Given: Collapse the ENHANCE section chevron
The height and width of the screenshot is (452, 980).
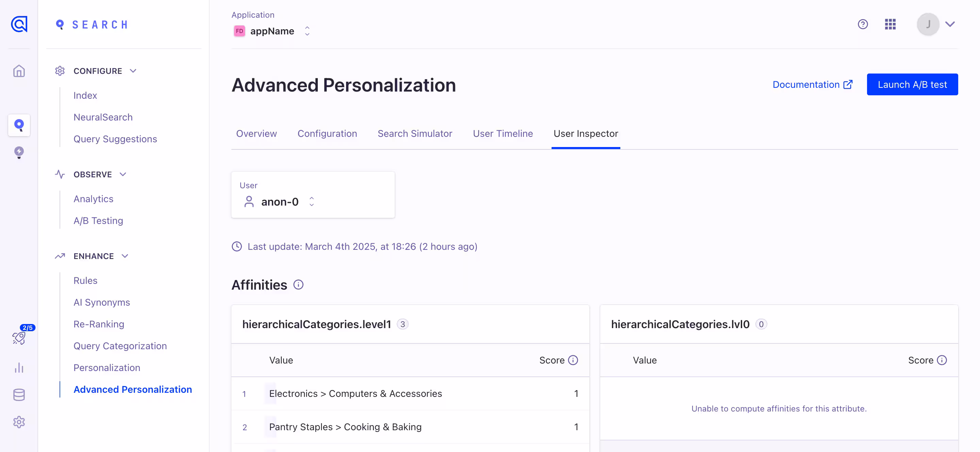Looking at the screenshot, I should (x=125, y=256).
